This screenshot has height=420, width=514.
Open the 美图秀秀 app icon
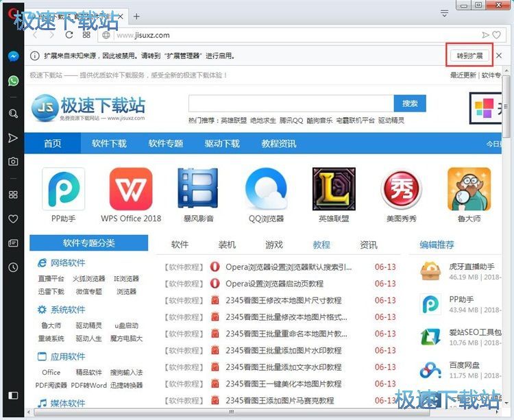click(x=401, y=188)
